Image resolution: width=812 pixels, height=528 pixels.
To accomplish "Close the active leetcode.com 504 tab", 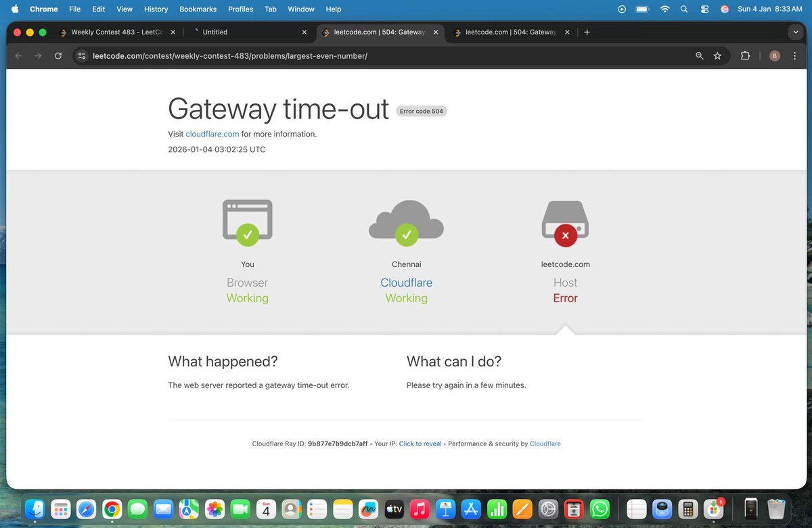I will (435, 32).
